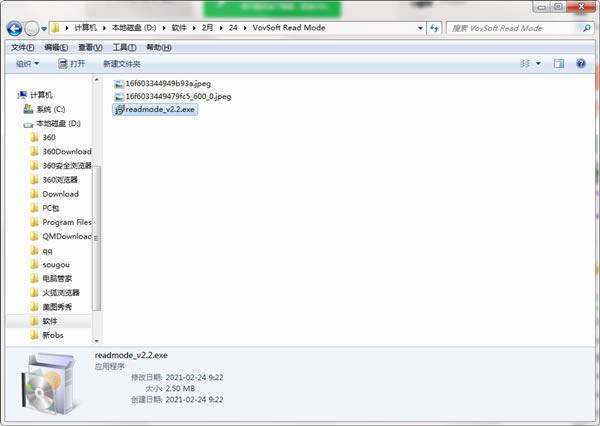
Task: Expand the arrow after 2月 breadcrumb
Action: [x=221, y=28]
